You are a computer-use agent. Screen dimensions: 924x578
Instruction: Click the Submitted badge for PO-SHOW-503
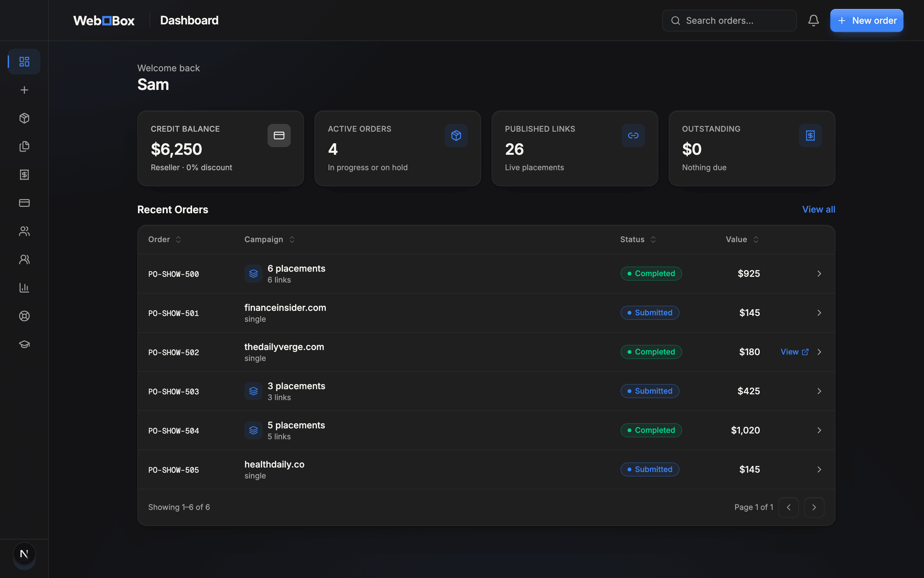click(x=650, y=391)
